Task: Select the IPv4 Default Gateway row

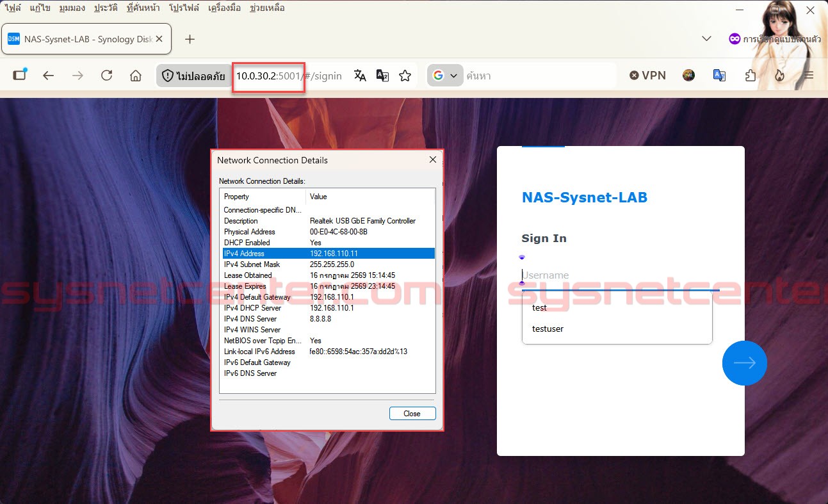Action: pos(328,297)
